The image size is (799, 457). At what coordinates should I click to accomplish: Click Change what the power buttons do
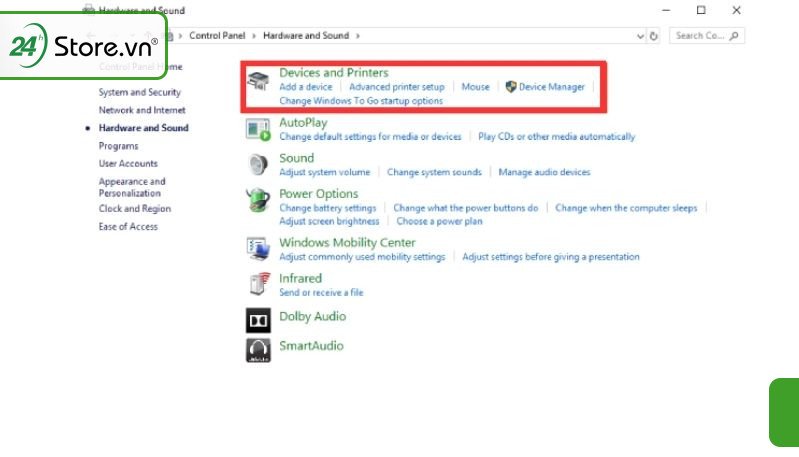coord(465,208)
